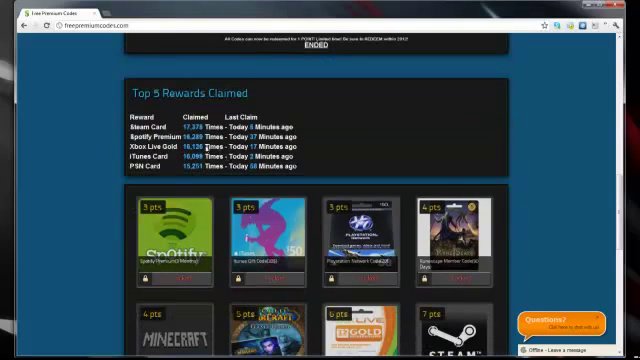The height and width of the screenshot is (360, 640).
Task: Click the browser back arrow
Action: [24, 25]
